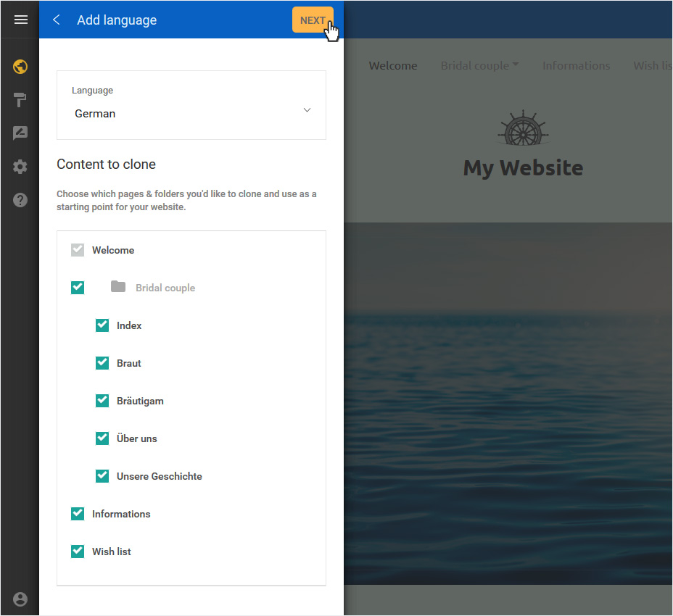This screenshot has width=673, height=616.
Task: Uncheck the Bridal couple folder checkbox
Action: tap(78, 288)
